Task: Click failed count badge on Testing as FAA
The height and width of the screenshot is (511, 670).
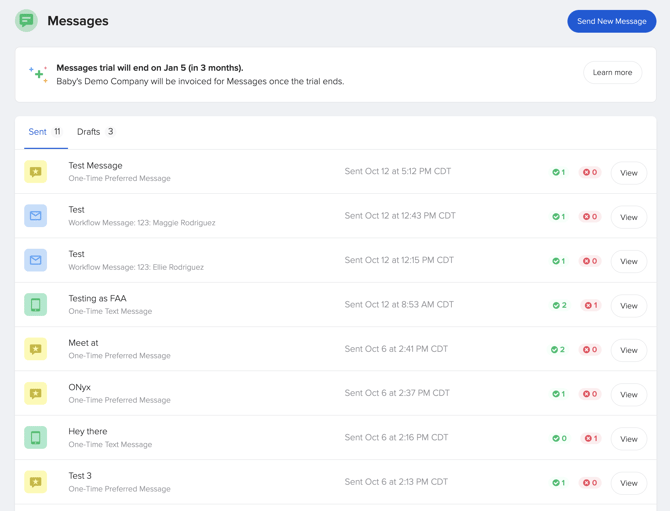Action: [591, 305]
